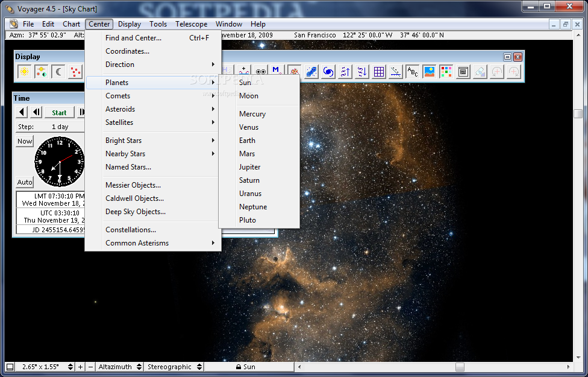
Task: Click the single step backward playback button
Action: coord(36,112)
